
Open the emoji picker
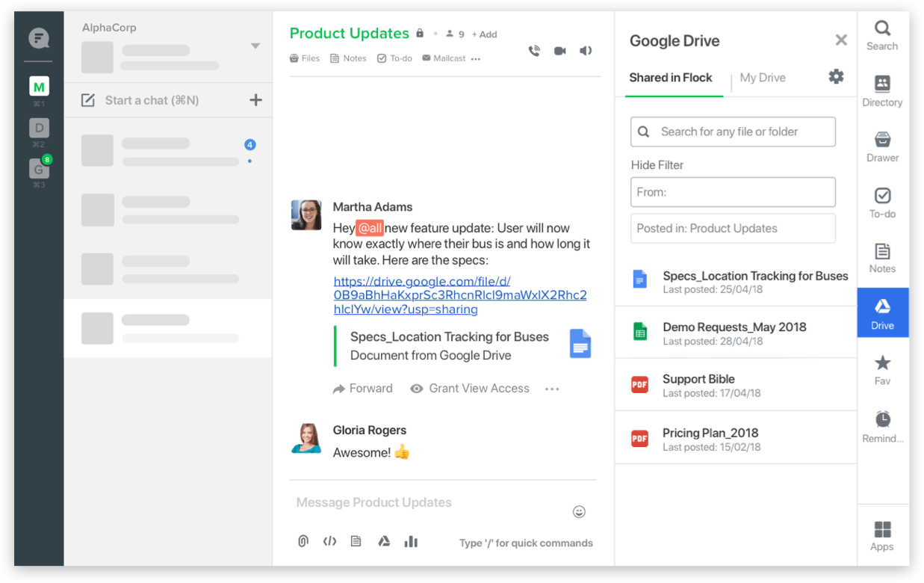point(579,512)
